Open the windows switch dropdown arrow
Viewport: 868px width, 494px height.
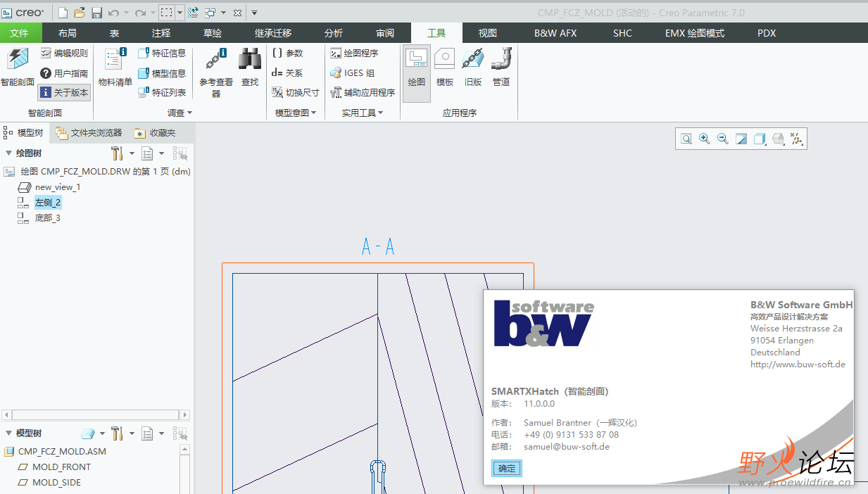pyautogui.click(x=223, y=13)
